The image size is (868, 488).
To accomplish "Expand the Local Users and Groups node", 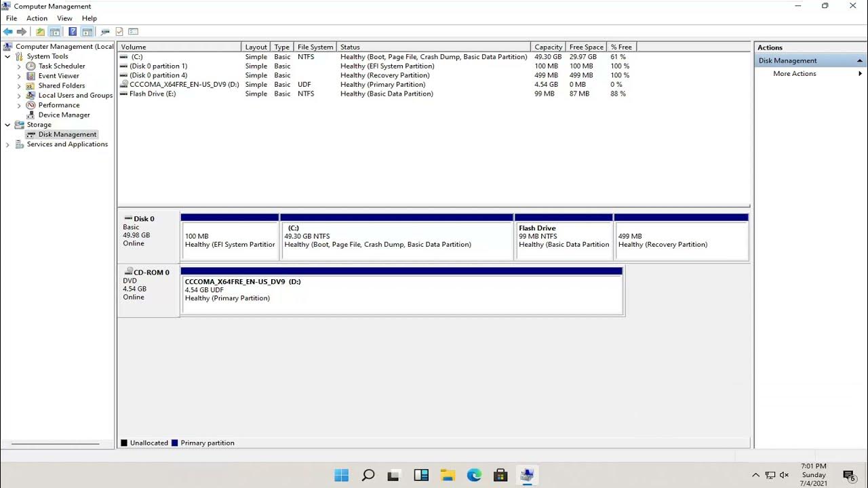I will (x=19, y=96).
